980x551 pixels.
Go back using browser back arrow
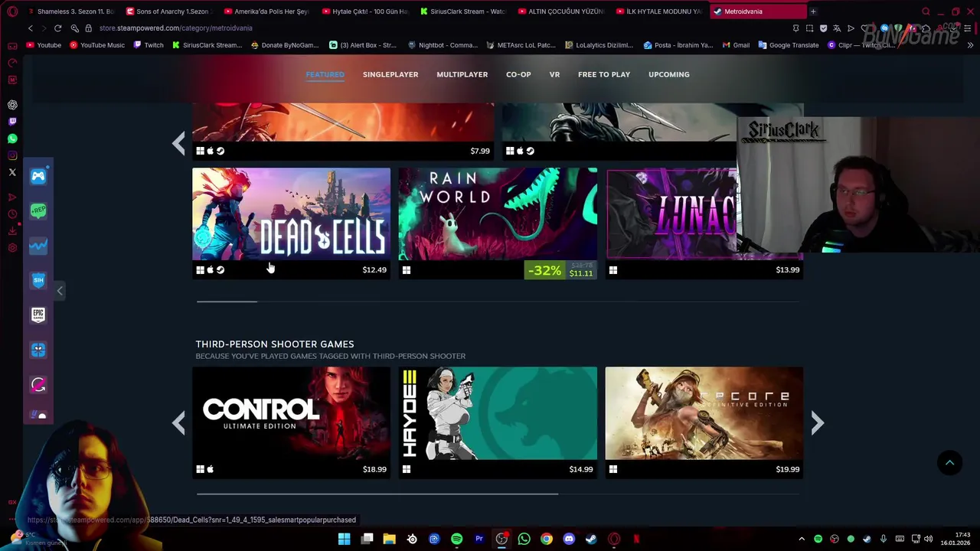tap(31, 28)
